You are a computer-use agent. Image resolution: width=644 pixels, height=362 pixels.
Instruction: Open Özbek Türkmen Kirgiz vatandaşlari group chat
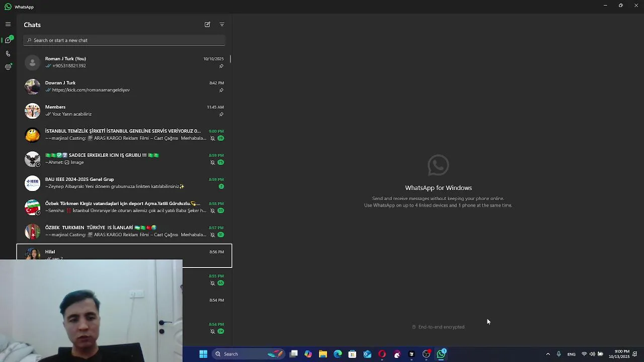(124, 207)
